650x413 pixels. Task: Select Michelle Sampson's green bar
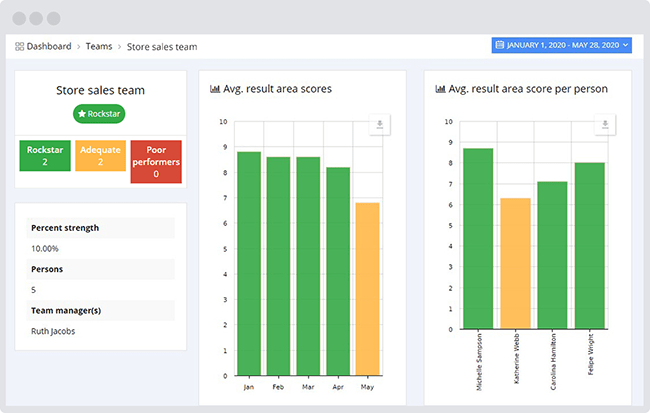click(x=478, y=239)
